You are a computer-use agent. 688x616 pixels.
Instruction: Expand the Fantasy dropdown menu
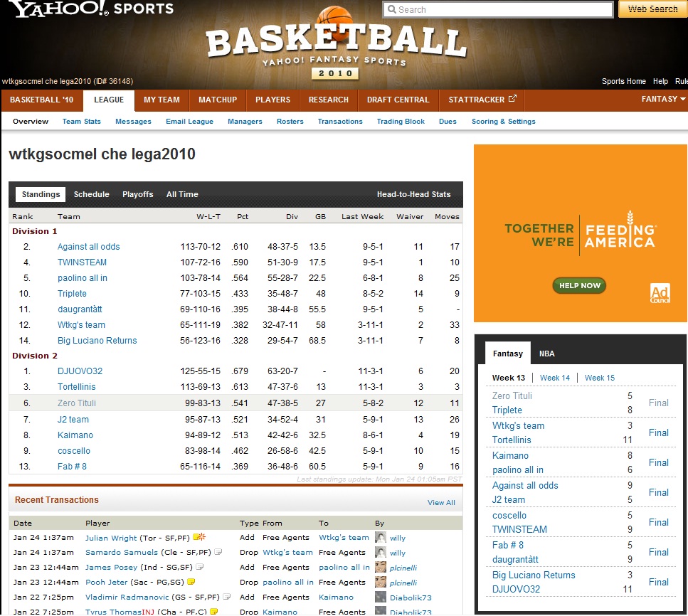tap(663, 100)
